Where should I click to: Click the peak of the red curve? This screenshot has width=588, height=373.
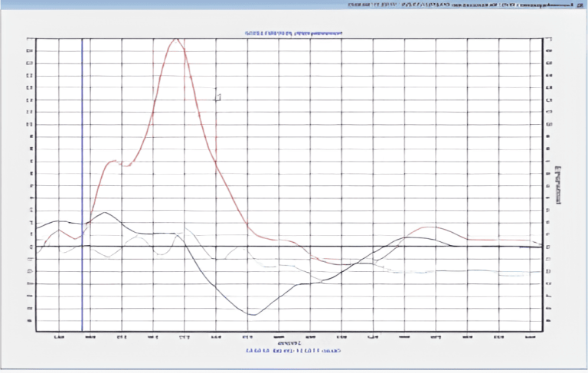[177, 39]
